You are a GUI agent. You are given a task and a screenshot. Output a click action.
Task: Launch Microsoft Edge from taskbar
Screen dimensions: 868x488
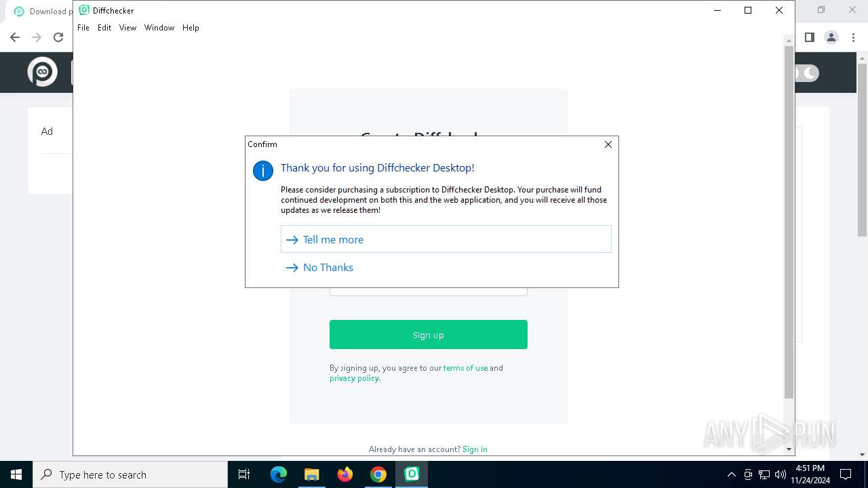coord(279,474)
